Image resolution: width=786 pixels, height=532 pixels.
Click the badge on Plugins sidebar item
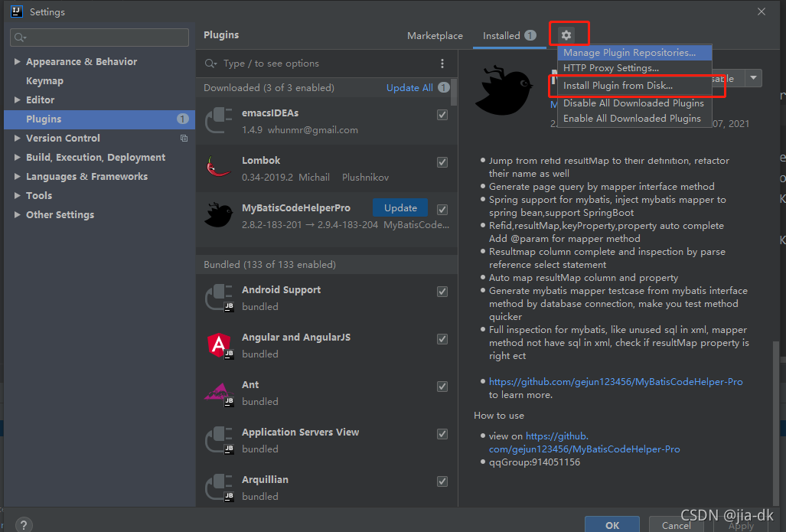(182, 119)
